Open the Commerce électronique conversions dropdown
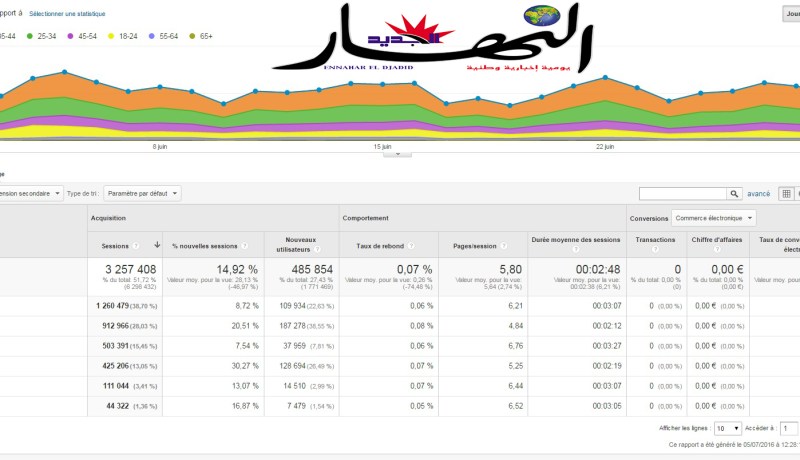 pyautogui.click(x=714, y=218)
